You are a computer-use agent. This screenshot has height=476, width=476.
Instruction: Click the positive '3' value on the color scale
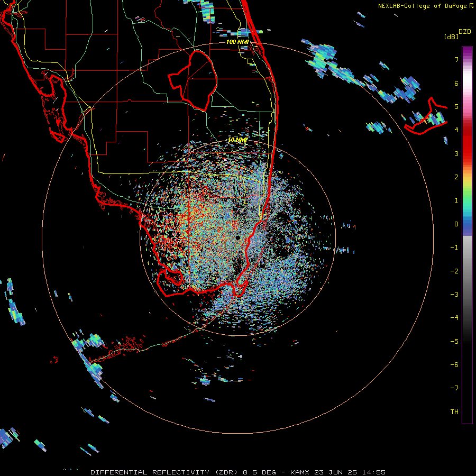pos(456,153)
